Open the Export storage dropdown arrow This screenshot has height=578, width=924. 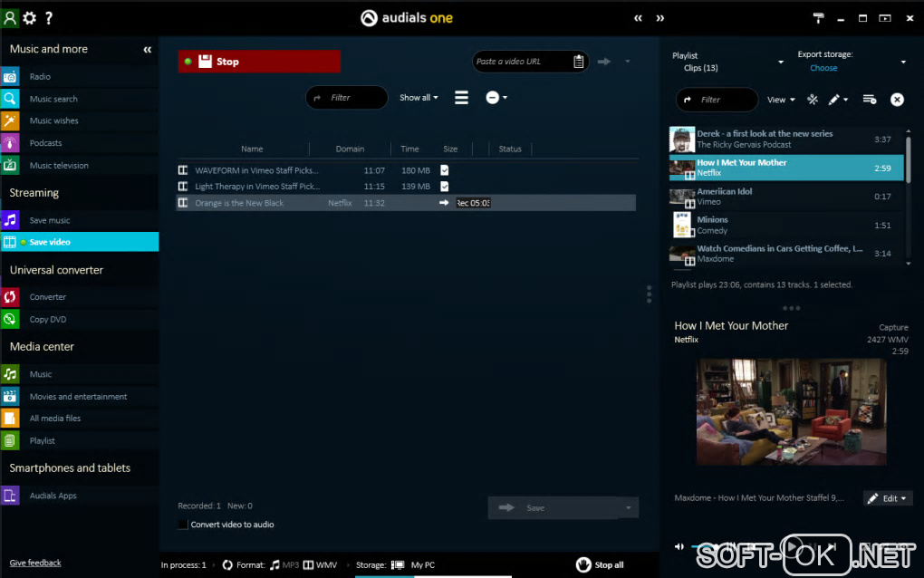click(903, 62)
